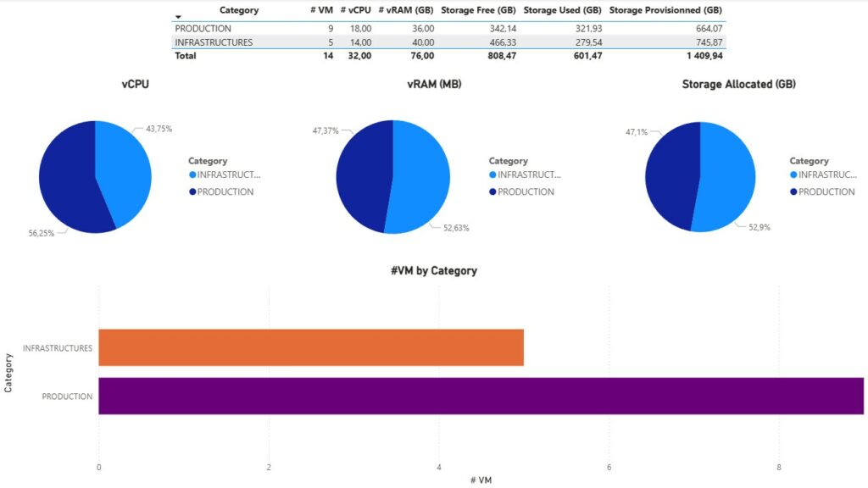The width and height of the screenshot is (868, 488).
Task: Click the sort arrow under the Category header
Action: click(x=178, y=17)
